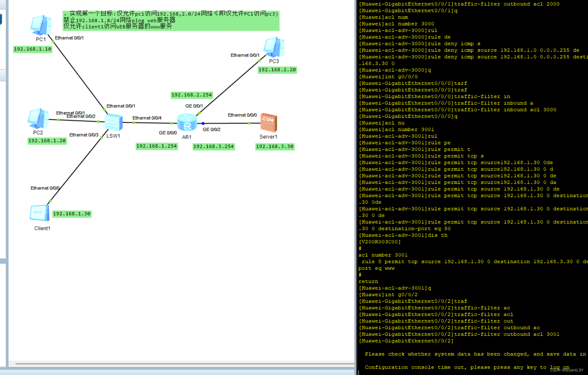Image resolution: width=588 pixels, height=375 pixels.
Task: Click the 192.168.3.30 server address label
Action: 274,147
